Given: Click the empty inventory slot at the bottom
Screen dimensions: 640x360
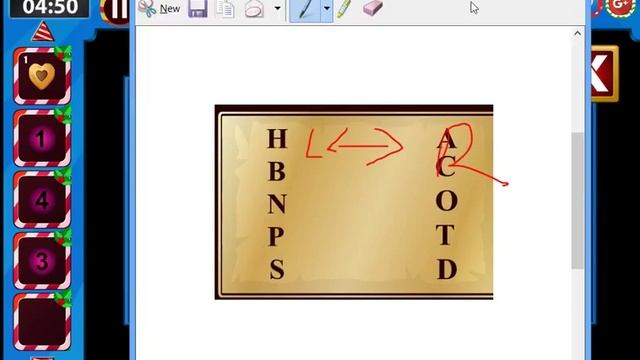Looking at the screenshot, I should (42, 322).
